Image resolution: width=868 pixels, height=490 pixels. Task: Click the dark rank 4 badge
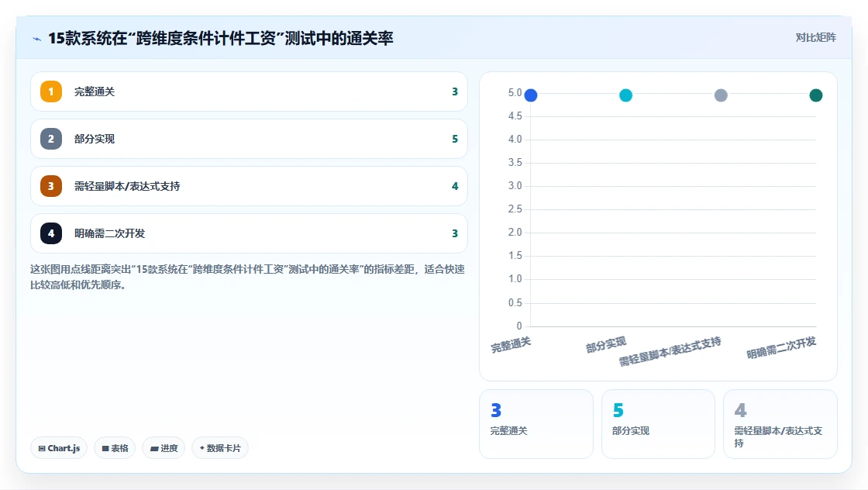(51, 233)
